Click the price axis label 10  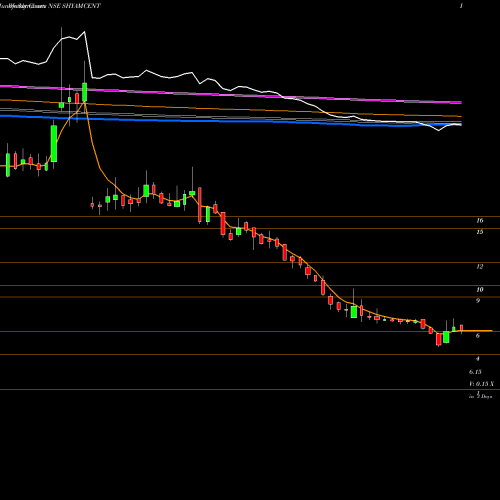pyautogui.click(x=480, y=289)
